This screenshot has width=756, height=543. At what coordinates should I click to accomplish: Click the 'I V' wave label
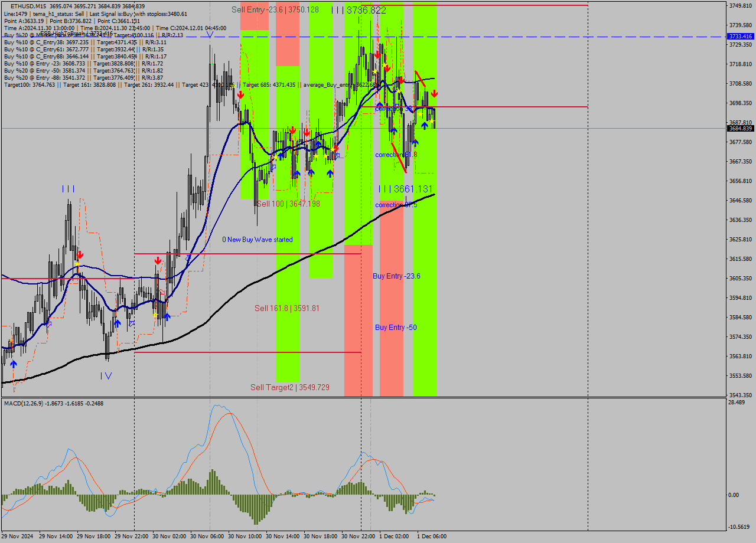[106, 375]
